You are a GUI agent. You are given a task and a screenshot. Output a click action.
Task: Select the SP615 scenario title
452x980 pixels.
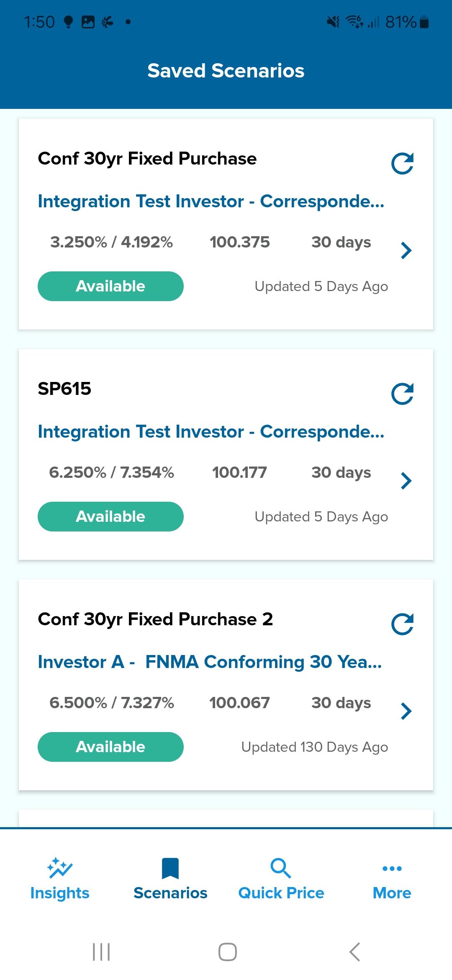(64, 389)
